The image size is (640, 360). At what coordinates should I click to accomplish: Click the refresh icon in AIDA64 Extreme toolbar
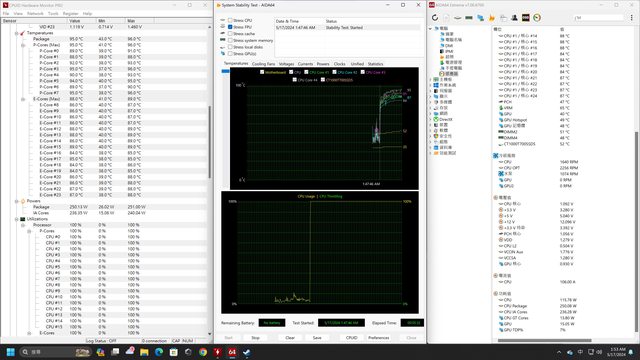[x=435, y=18]
